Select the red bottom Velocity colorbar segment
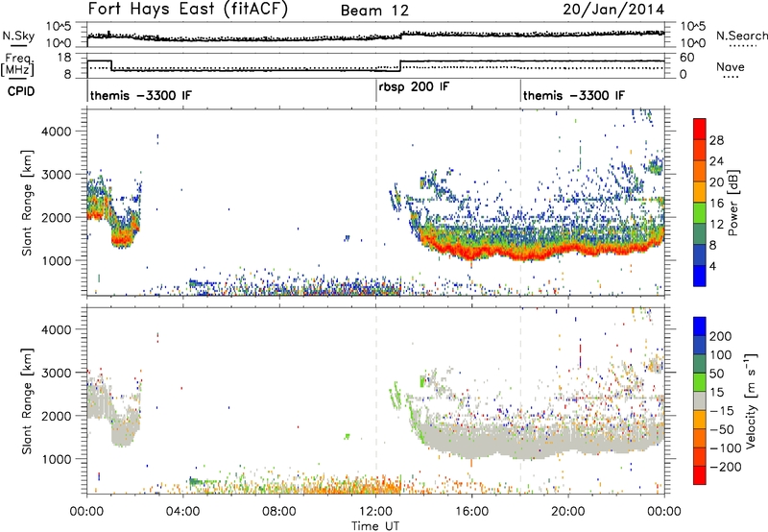The image size is (768, 532). pos(700,475)
